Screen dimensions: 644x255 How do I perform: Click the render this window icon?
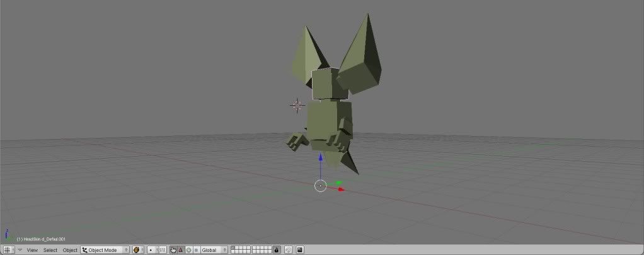point(300,250)
